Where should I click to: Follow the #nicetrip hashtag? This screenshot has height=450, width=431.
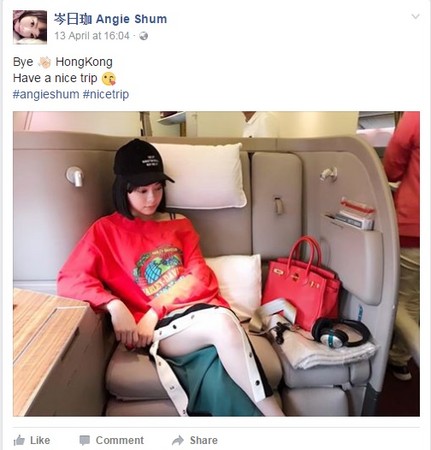[x=106, y=94]
